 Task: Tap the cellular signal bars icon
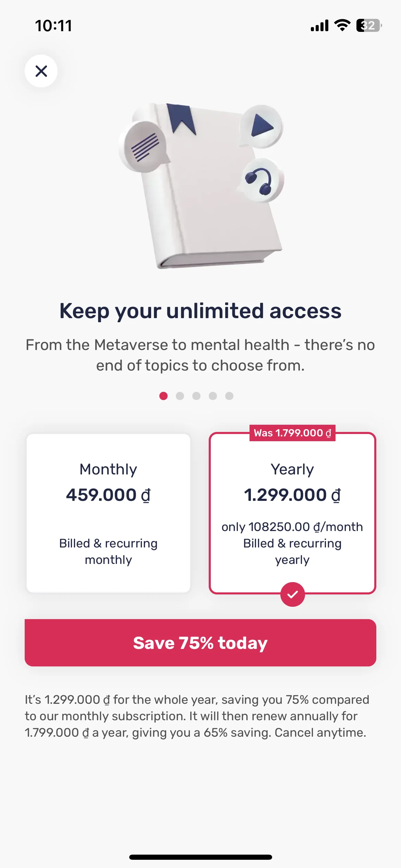(x=319, y=26)
